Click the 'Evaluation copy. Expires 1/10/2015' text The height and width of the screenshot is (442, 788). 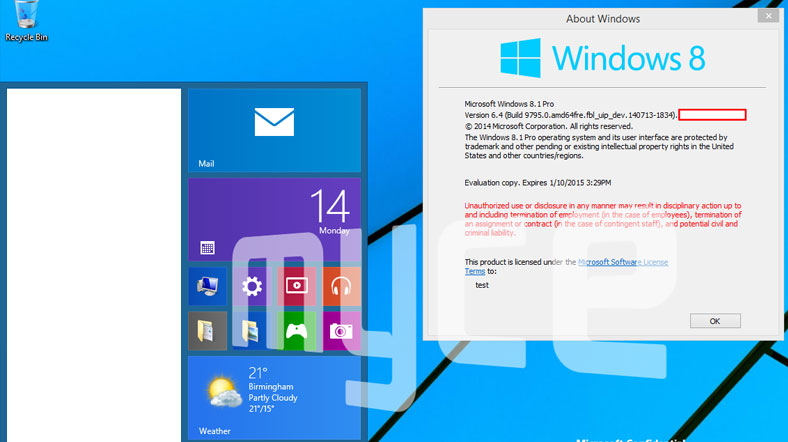coord(538,183)
